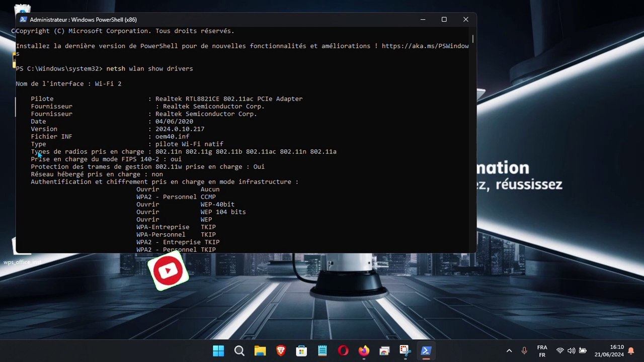Click the 'WPA-Personnel' entry
The height and width of the screenshot is (362, 644).
(x=161, y=235)
